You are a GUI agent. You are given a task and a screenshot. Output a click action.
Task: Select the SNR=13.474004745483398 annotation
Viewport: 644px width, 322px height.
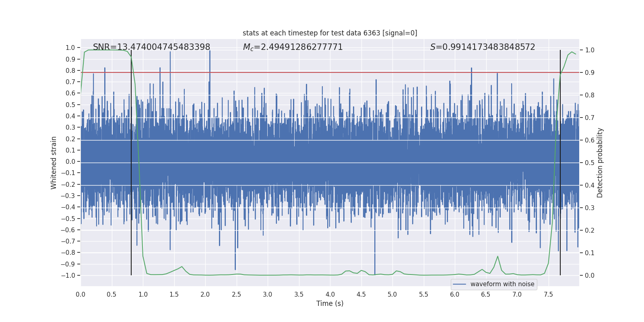pyautogui.click(x=151, y=47)
